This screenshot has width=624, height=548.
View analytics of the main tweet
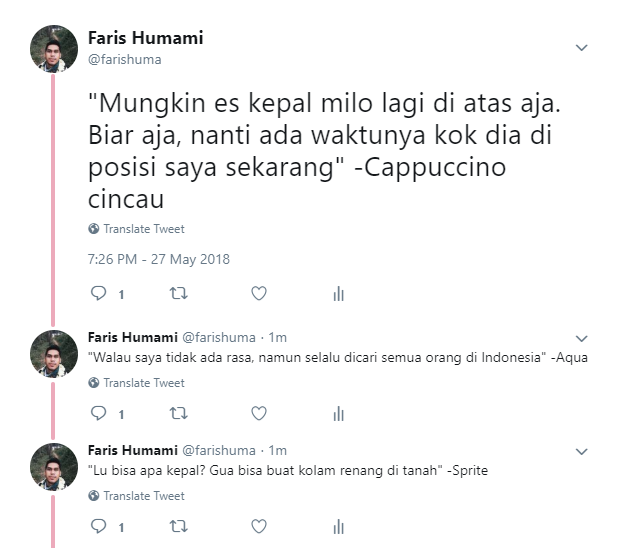click(339, 294)
